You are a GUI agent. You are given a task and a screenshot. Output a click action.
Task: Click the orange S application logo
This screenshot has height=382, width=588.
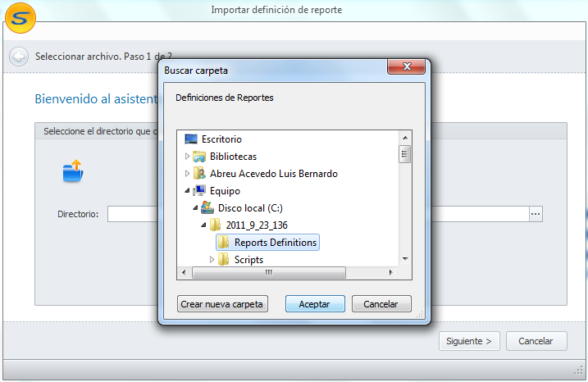click(x=19, y=16)
